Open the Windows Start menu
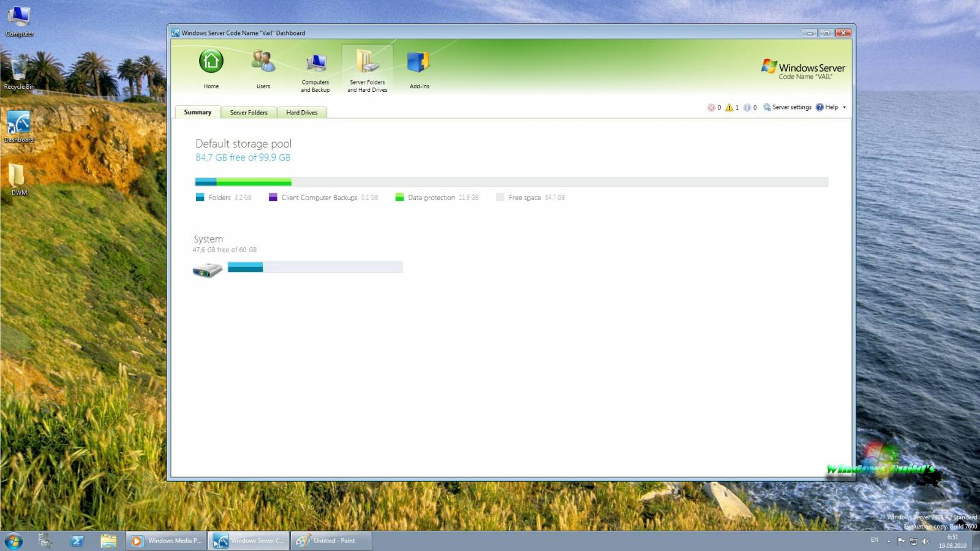This screenshot has height=551, width=980. [x=13, y=541]
